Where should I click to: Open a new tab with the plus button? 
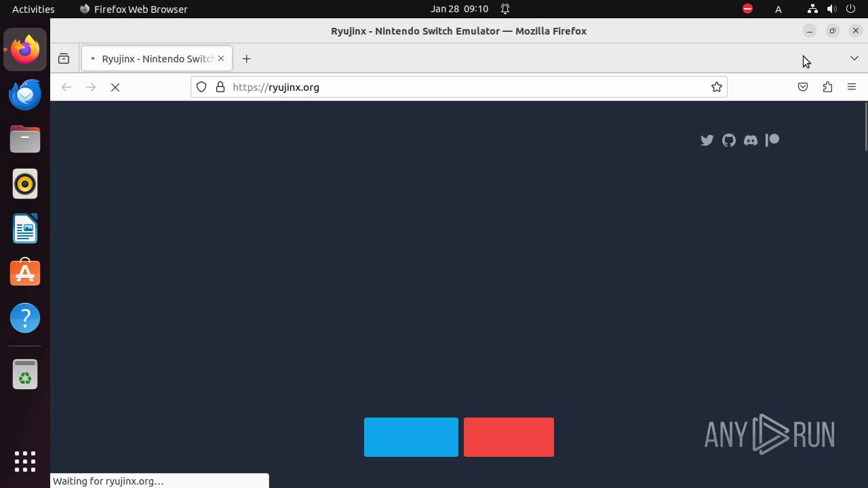(246, 59)
